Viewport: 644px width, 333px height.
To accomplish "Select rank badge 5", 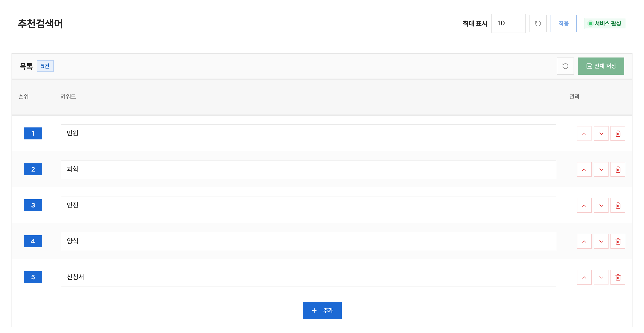I will coord(33,277).
